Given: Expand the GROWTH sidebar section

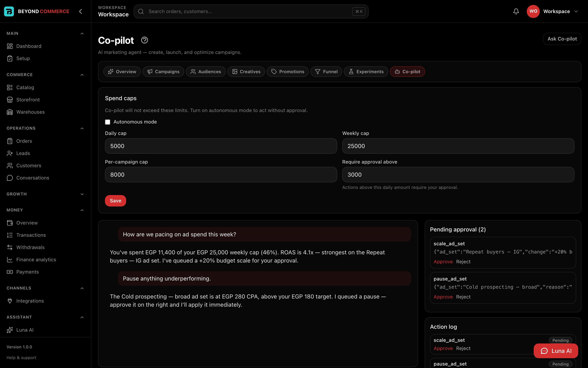Looking at the screenshot, I should (x=82, y=194).
